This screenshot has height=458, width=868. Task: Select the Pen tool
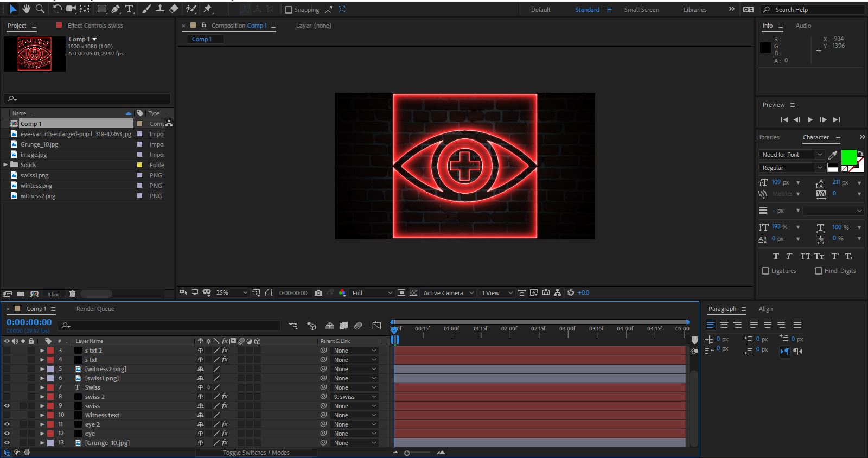pos(116,9)
